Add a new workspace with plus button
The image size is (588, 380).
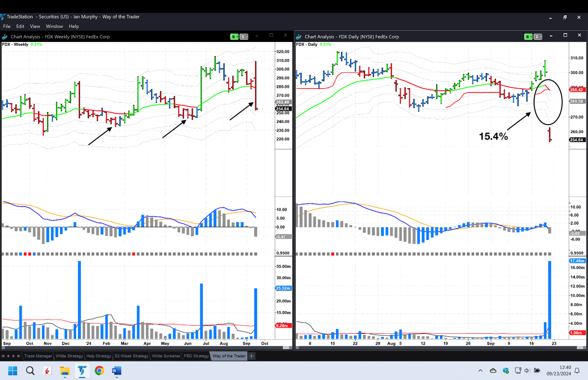[252, 356]
